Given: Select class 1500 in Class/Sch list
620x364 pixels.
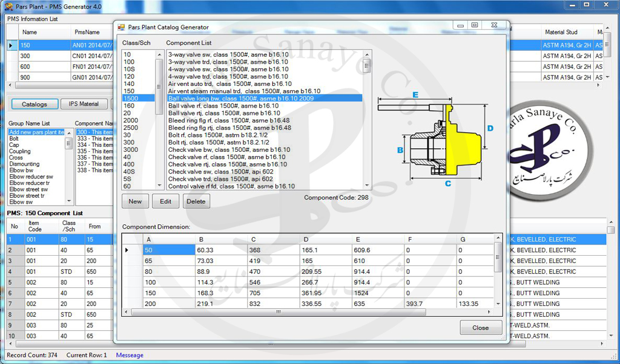Looking at the screenshot, I should (x=139, y=99).
